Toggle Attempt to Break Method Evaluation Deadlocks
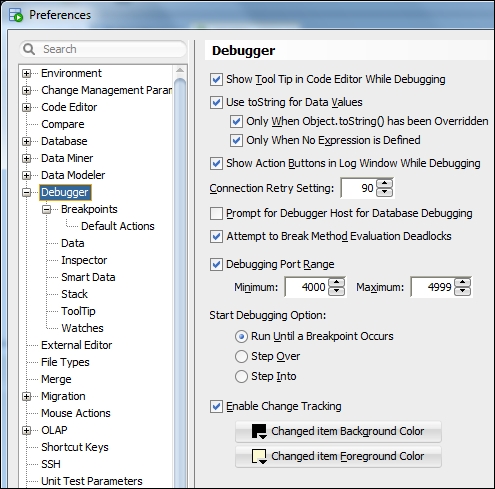The width and height of the screenshot is (495, 489). click(x=216, y=237)
